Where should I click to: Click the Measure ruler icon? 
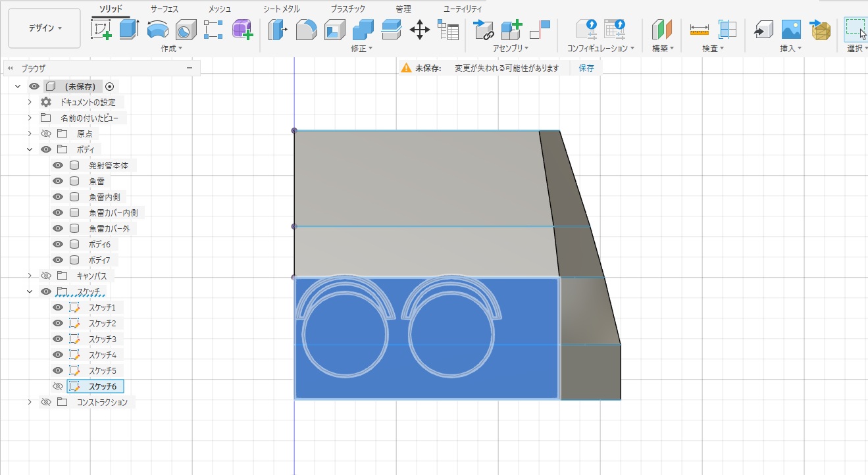coord(699,30)
